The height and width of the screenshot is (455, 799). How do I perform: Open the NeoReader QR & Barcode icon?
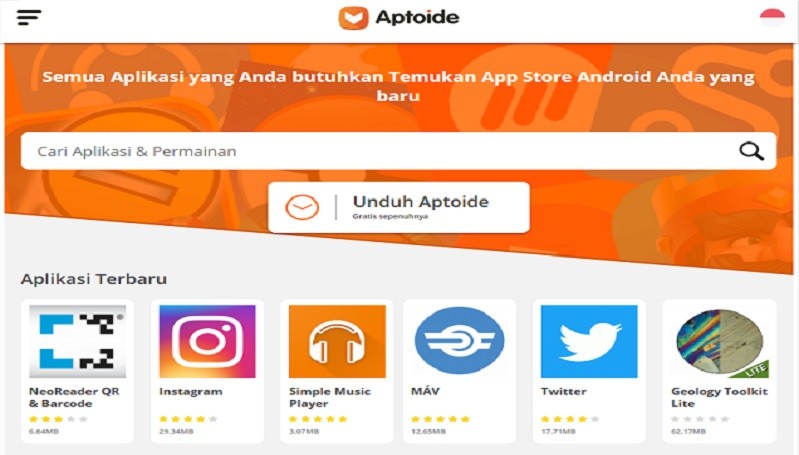[x=77, y=341]
